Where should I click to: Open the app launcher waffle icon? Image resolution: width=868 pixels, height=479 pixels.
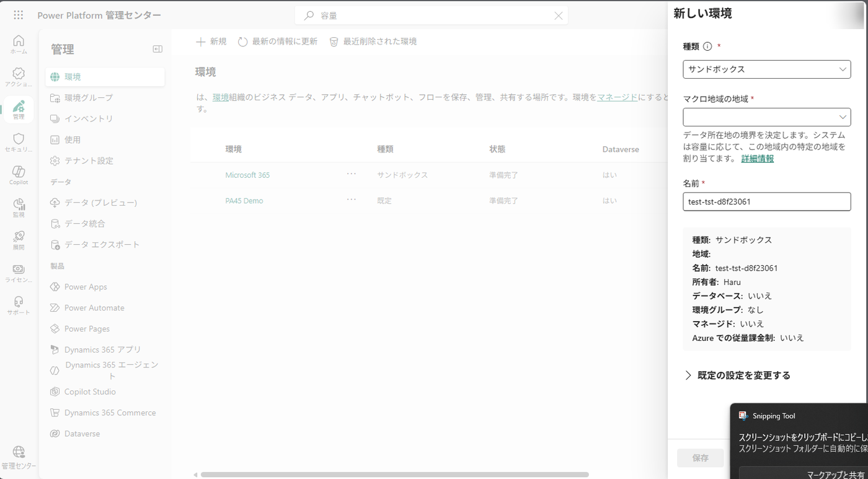19,15
